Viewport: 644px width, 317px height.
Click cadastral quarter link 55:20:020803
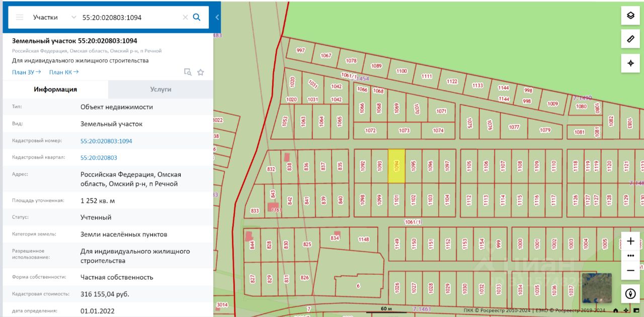(99, 157)
